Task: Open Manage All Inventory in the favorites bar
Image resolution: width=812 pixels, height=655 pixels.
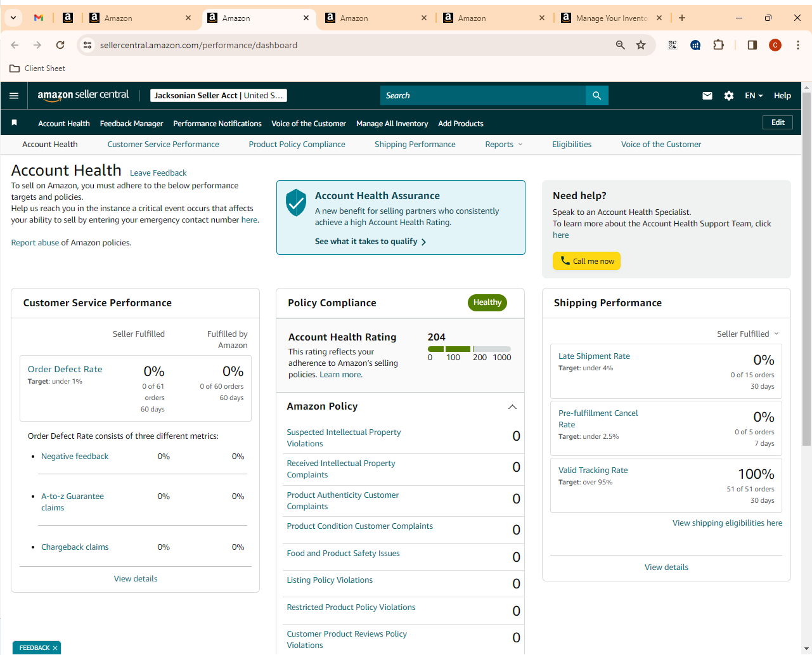Action: [392, 124]
